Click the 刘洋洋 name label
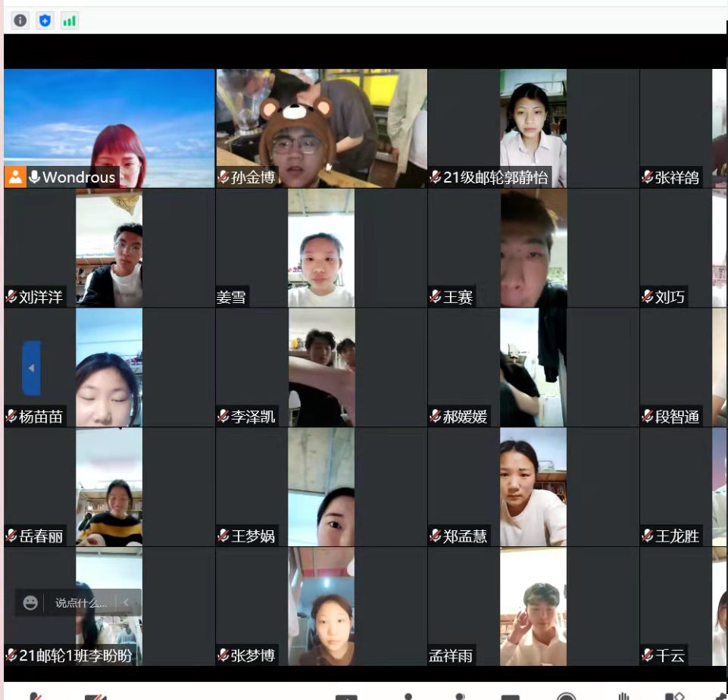The width and height of the screenshot is (728, 700). [x=41, y=297]
